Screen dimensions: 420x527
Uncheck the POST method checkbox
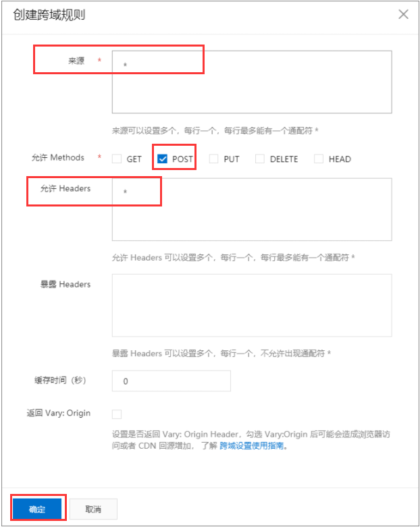[x=163, y=159]
